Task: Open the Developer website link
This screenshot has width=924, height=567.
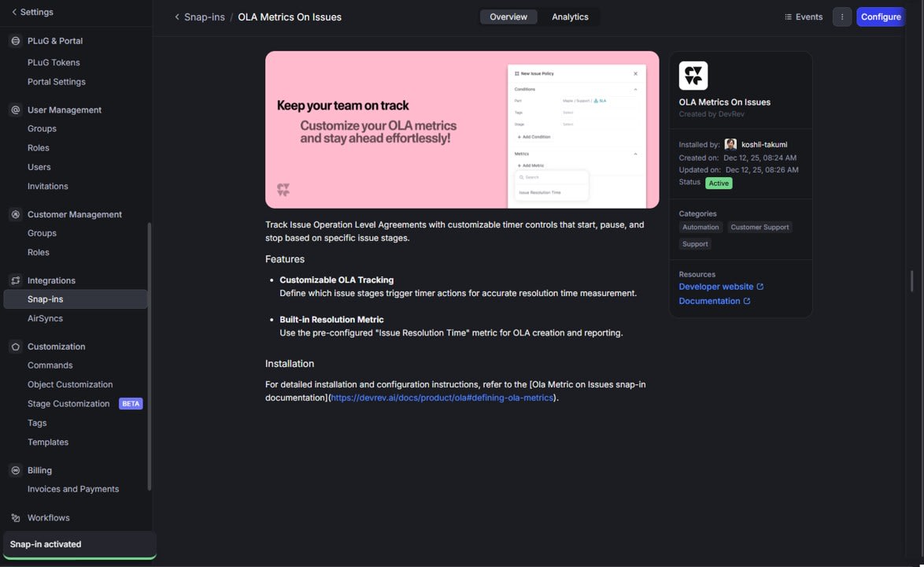Action: click(716, 287)
